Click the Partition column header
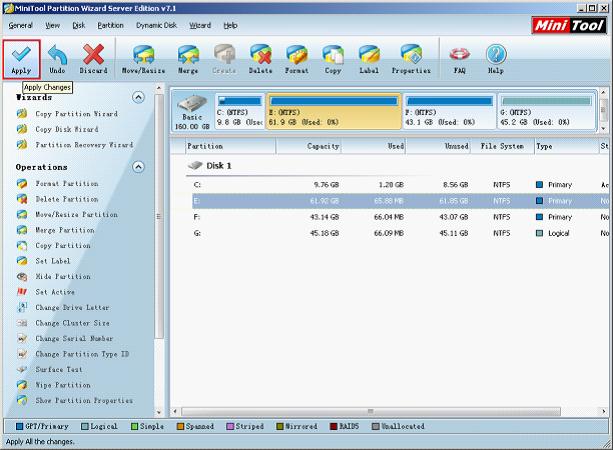Screen dimensions: 613x450 tap(231, 146)
